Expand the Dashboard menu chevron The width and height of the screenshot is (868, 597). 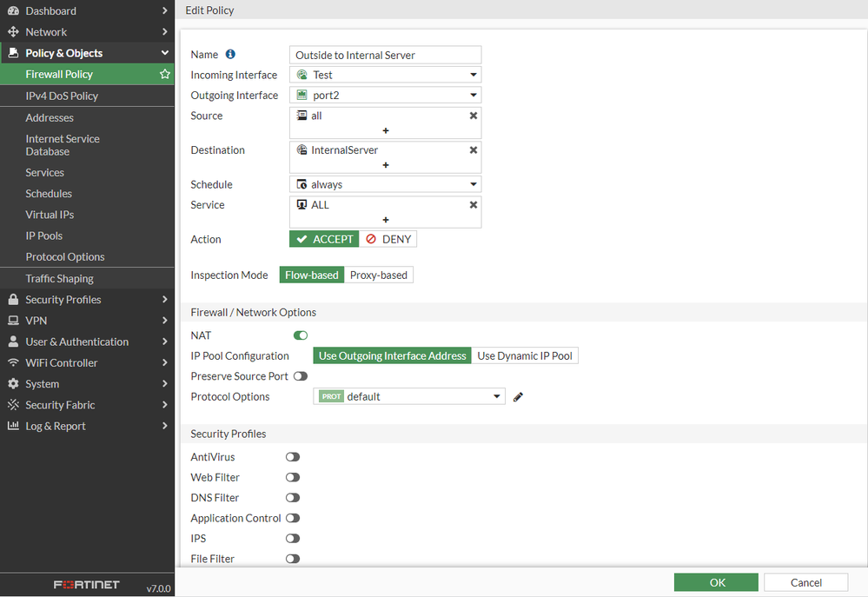[164, 10]
